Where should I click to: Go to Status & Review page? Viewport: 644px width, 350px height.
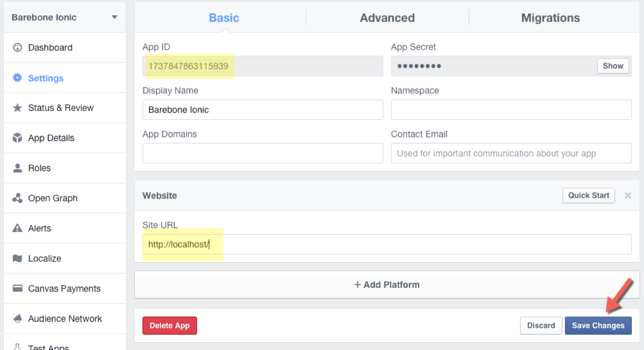pos(65,108)
